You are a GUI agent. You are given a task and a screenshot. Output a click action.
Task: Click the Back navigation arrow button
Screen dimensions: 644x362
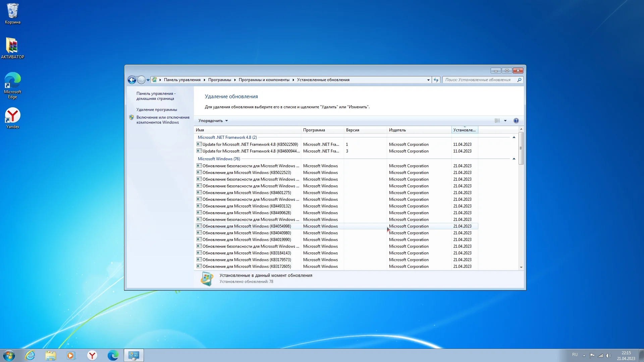[x=132, y=80]
